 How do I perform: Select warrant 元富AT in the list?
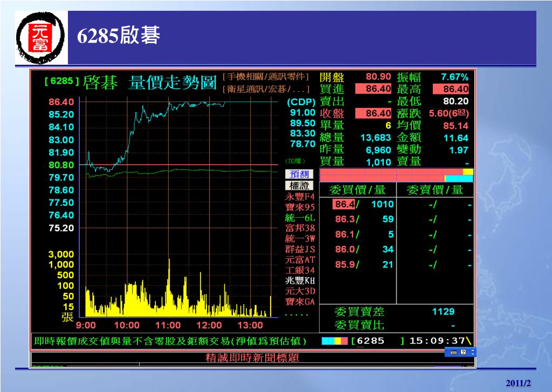pos(300,260)
